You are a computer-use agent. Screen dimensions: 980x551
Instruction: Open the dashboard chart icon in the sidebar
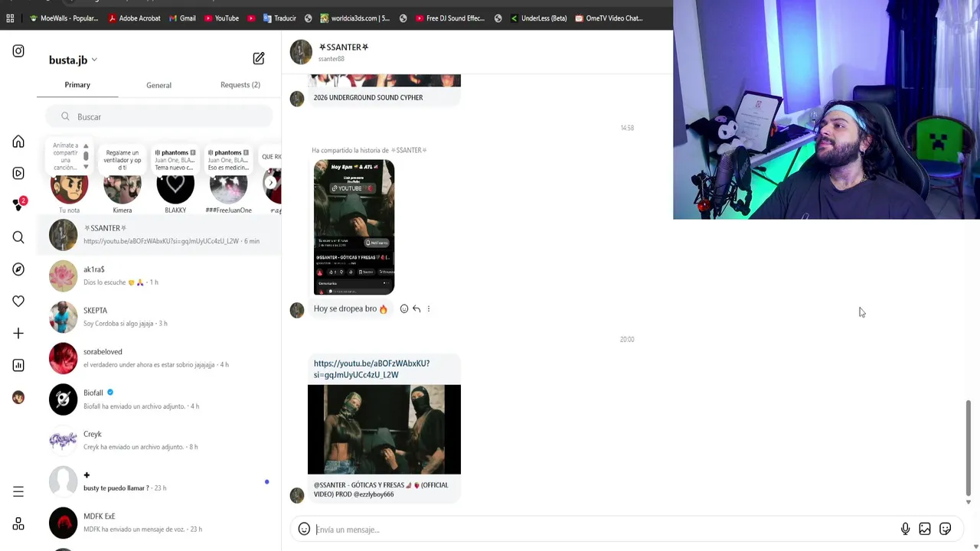coord(18,365)
